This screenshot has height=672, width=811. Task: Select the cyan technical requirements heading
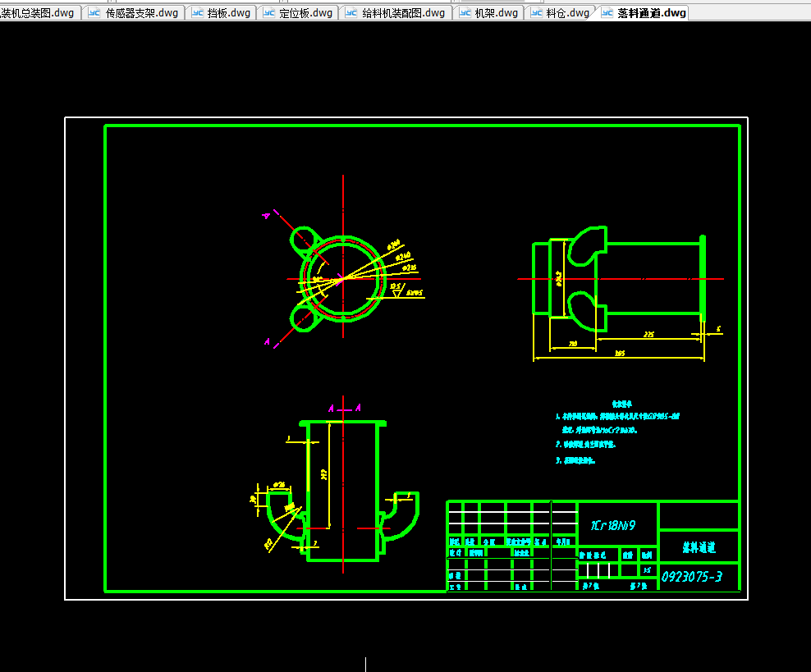621,404
